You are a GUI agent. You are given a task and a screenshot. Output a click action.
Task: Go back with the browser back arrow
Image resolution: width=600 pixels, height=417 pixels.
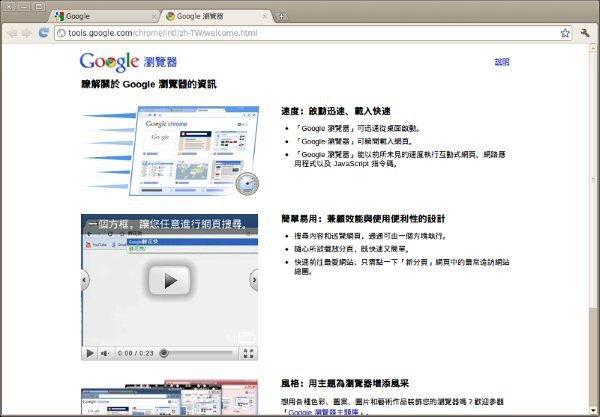point(12,33)
